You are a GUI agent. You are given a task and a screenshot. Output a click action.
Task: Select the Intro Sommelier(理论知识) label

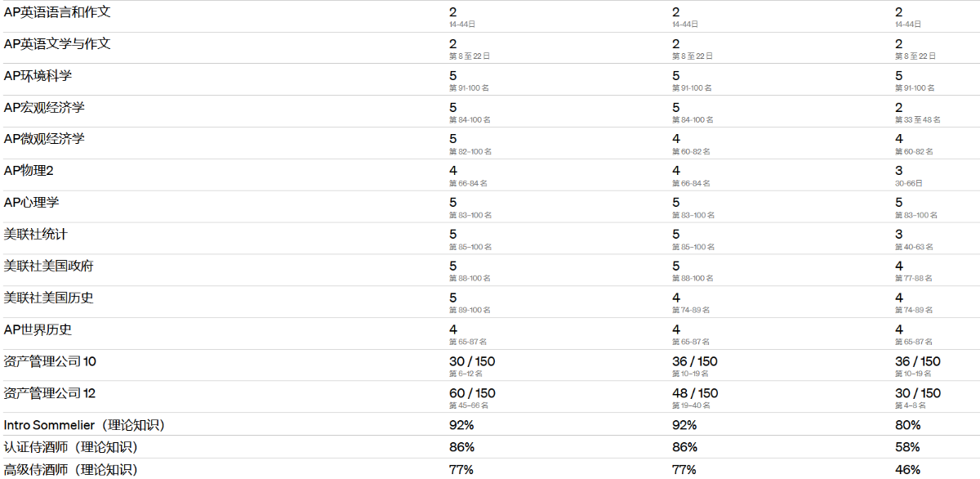point(84,425)
